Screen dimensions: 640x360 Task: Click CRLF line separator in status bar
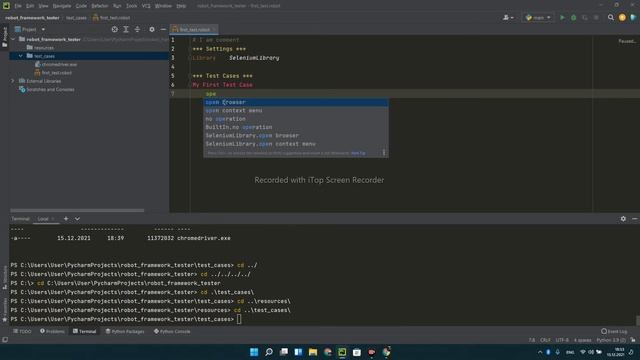tap(545, 340)
